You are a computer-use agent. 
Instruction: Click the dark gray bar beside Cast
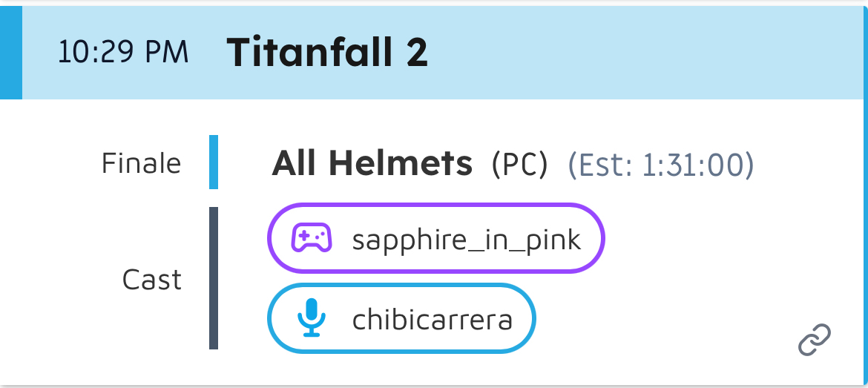214,278
